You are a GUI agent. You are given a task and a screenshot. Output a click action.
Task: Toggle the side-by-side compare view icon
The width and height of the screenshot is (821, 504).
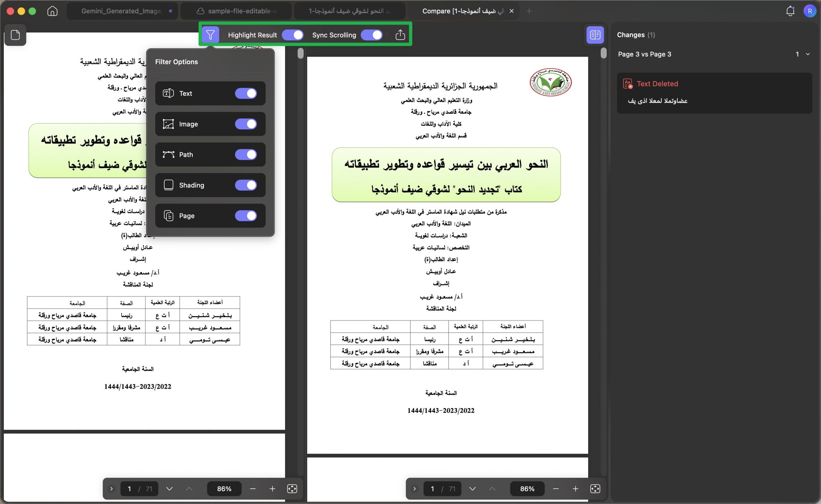(x=595, y=35)
